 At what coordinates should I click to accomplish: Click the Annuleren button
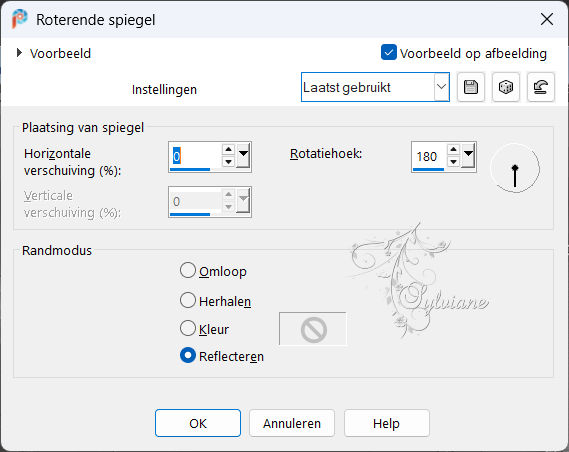click(x=292, y=423)
